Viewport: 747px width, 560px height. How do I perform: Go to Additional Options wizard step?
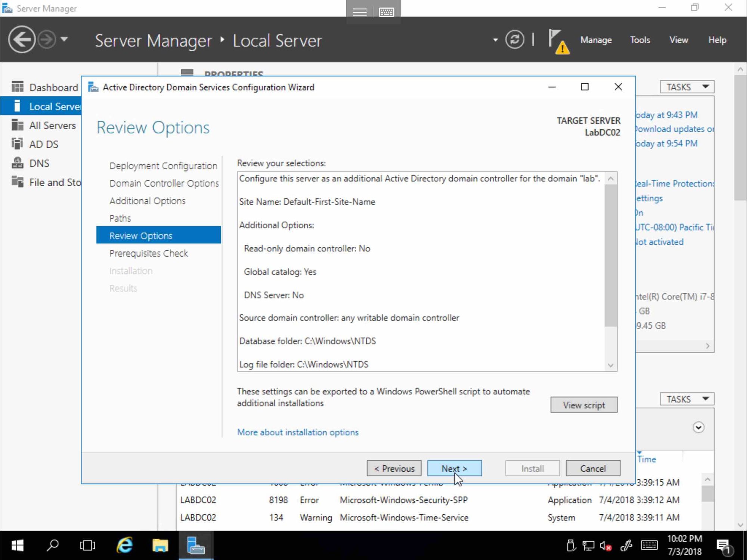(x=148, y=201)
